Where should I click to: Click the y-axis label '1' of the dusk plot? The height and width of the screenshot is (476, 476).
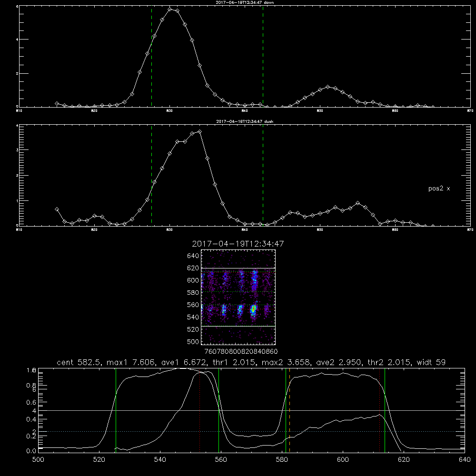[x=17, y=201]
